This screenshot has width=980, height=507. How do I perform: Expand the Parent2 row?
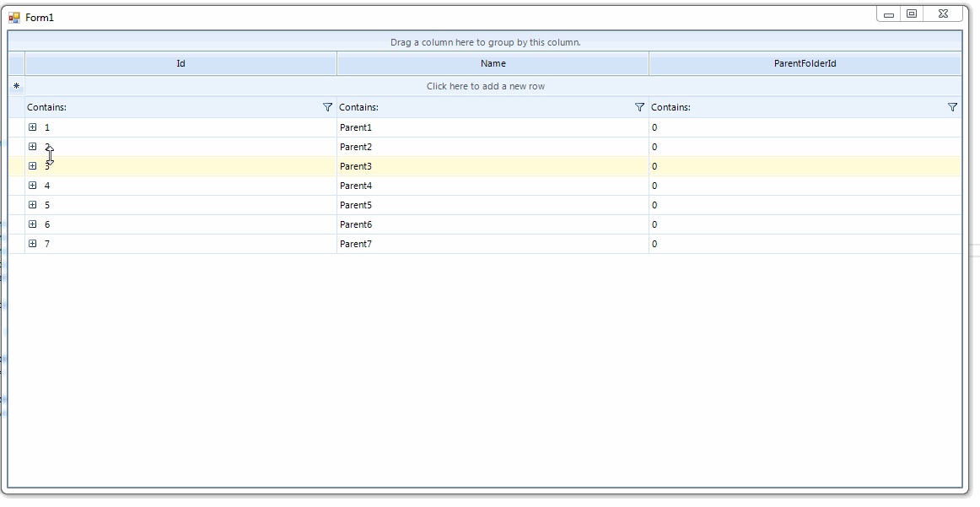(x=33, y=147)
